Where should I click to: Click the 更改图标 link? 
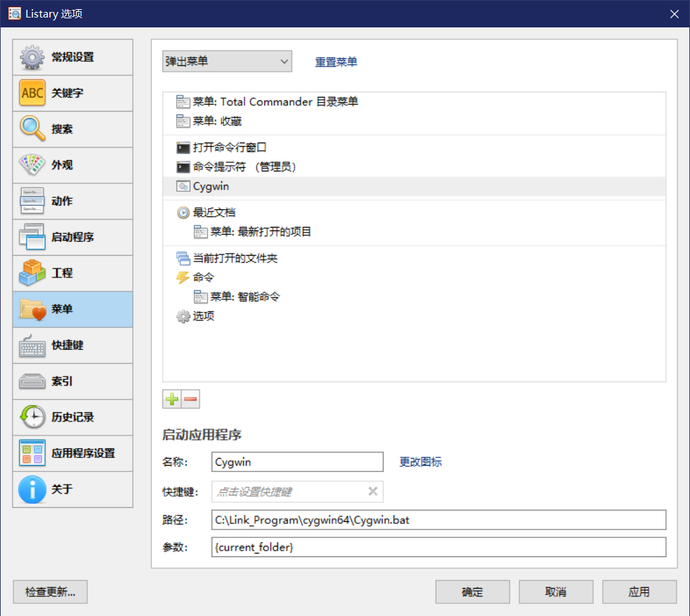point(420,461)
